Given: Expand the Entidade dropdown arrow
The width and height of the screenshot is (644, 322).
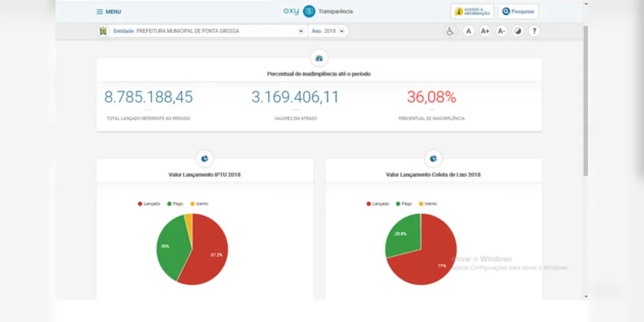Looking at the screenshot, I should pos(300,31).
